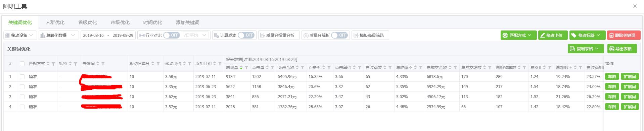Click the 导出表格 button
Screen dimensions: 644x131
(x=622, y=49)
